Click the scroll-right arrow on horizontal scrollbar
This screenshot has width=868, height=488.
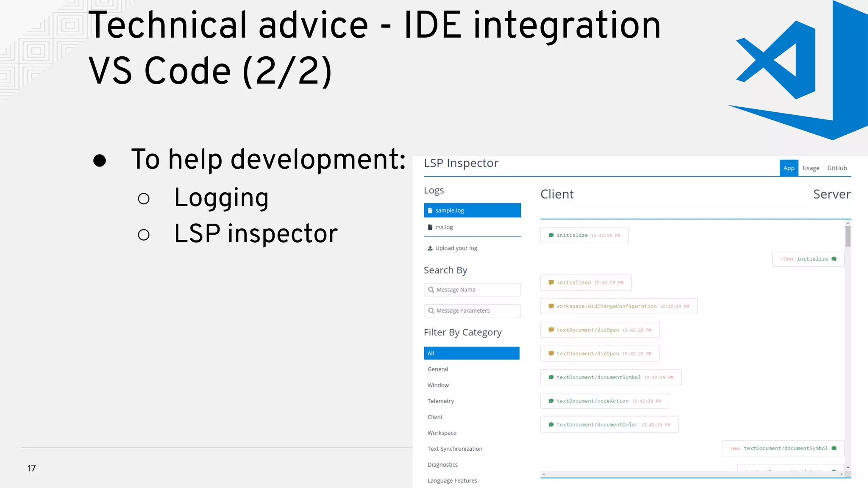coord(842,474)
